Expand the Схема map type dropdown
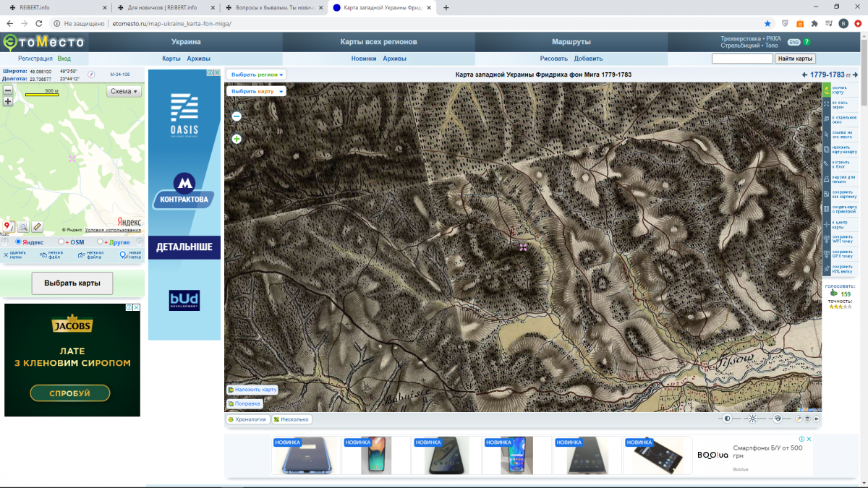This screenshot has height=488, width=868. pyautogui.click(x=124, y=91)
